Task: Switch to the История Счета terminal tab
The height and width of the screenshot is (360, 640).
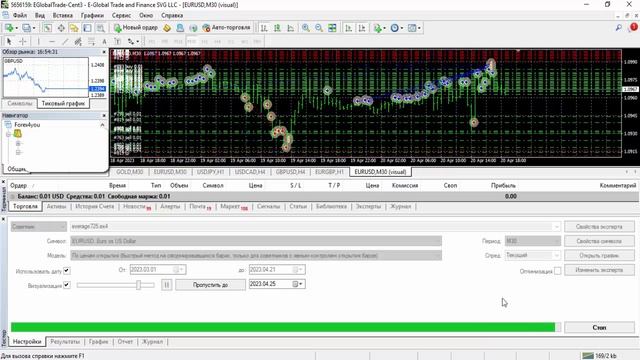Action: (95, 207)
